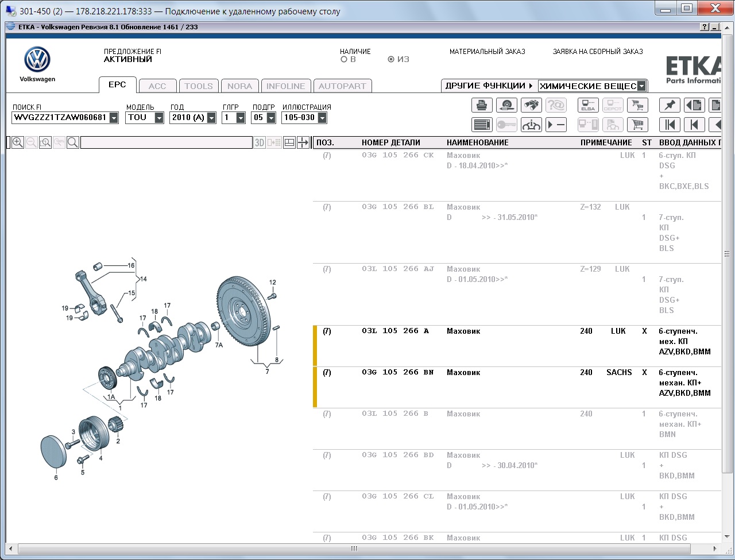Switch to the ACC tab

point(157,86)
